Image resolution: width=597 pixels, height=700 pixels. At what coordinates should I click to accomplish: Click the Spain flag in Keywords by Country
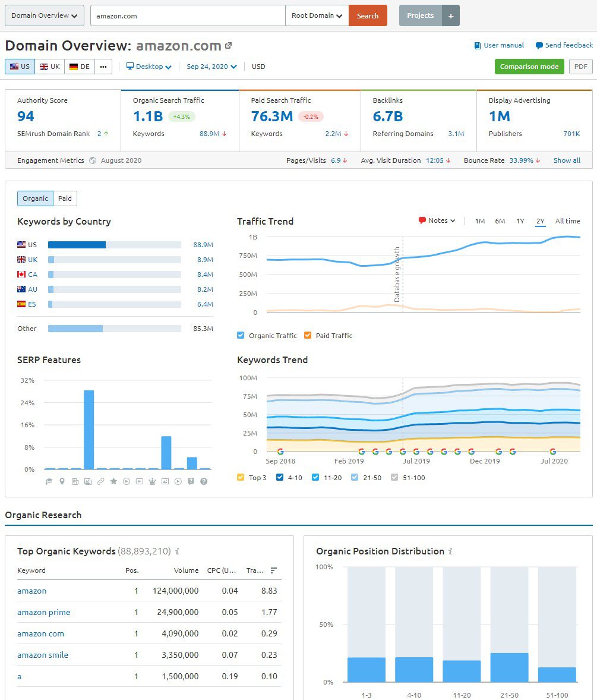[21, 304]
